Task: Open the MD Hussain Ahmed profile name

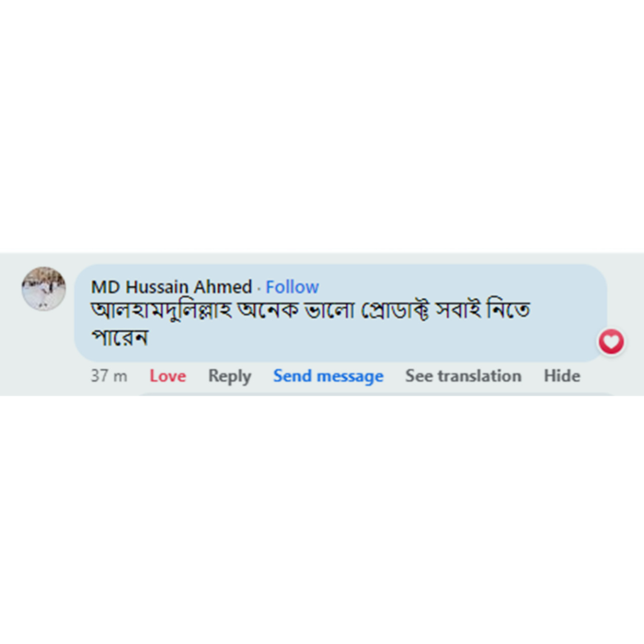Action: [x=171, y=287]
